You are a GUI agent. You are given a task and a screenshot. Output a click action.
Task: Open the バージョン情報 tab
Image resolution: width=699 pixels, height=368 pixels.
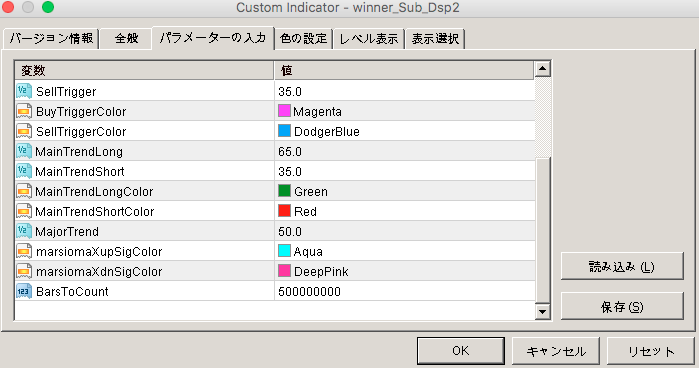[51, 39]
